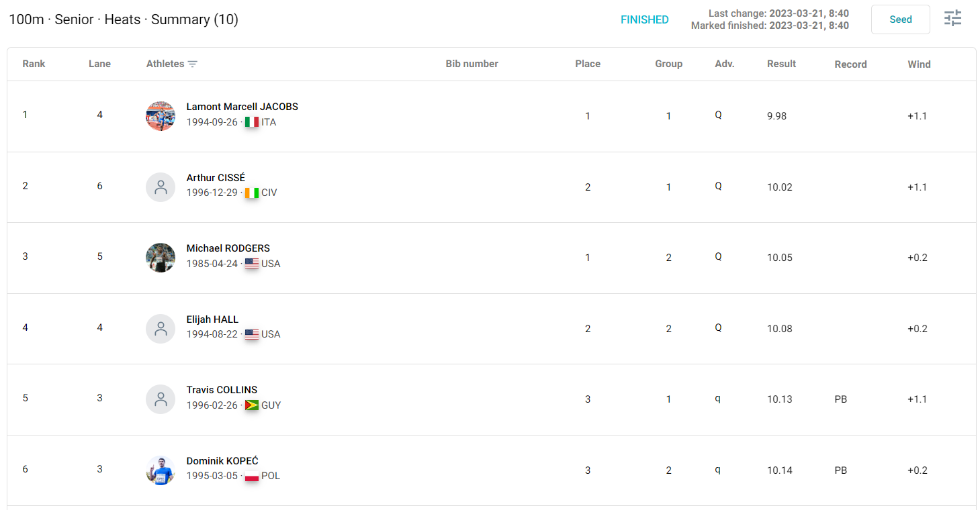
Task: Open Lamont Marcell Jacobs' profile photo
Action: [x=161, y=115]
